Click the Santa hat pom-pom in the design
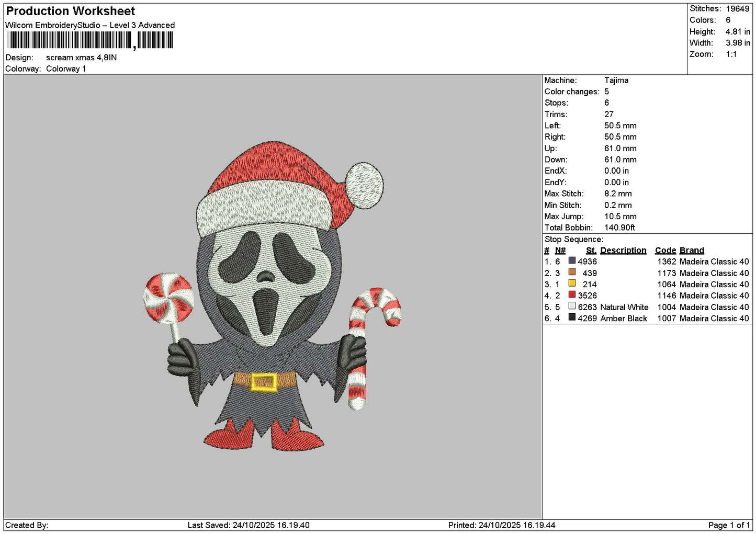 pos(364,186)
